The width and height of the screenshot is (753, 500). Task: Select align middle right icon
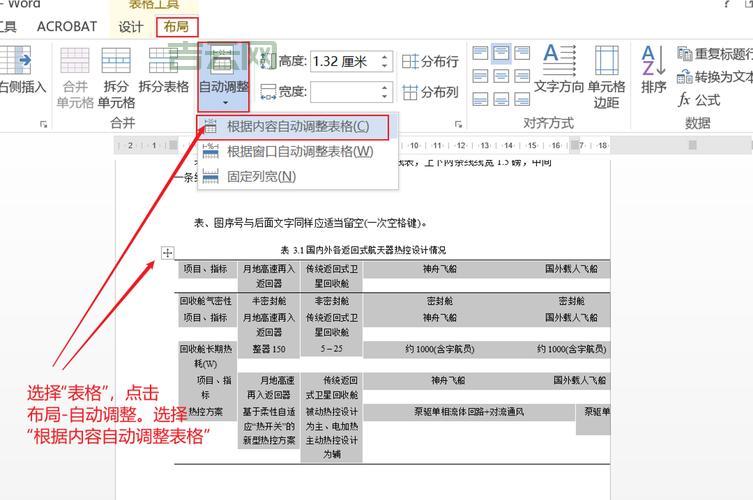click(x=522, y=76)
